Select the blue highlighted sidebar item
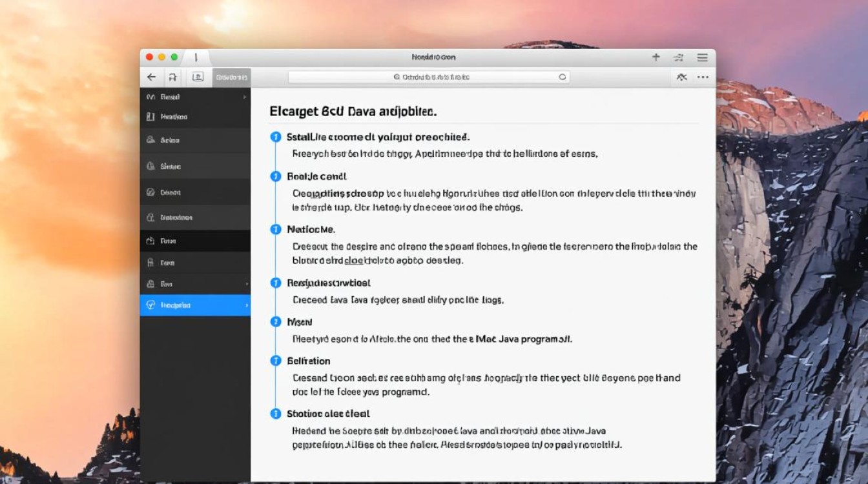Image resolution: width=868 pixels, height=484 pixels. point(194,305)
